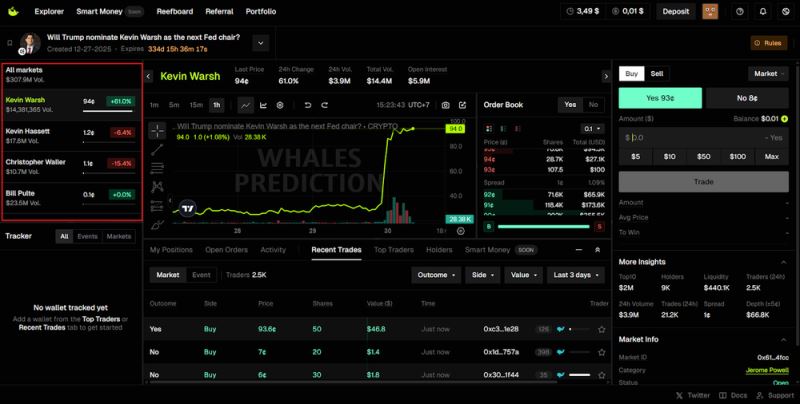The image size is (800, 404).
Task: Select the crosshair cursor tool
Action: [x=157, y=131]
